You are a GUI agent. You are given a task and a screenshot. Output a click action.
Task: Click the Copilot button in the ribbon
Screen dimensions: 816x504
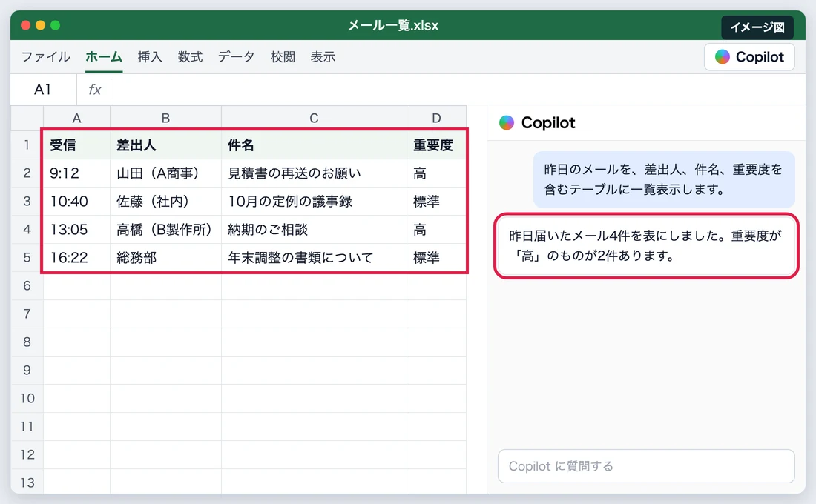(749, 56)
